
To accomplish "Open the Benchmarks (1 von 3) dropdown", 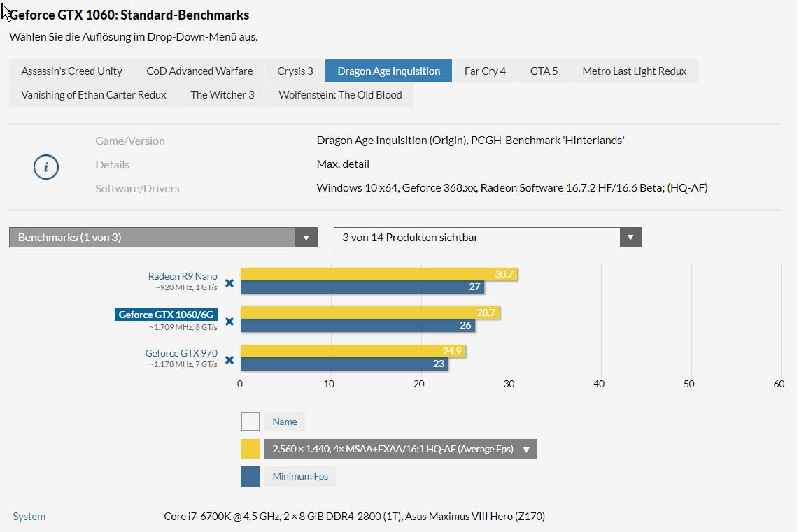I will [163, 238].
